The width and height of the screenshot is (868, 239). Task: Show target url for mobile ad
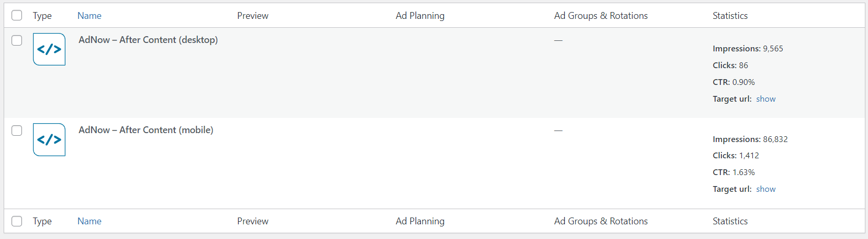click(766, 189)
